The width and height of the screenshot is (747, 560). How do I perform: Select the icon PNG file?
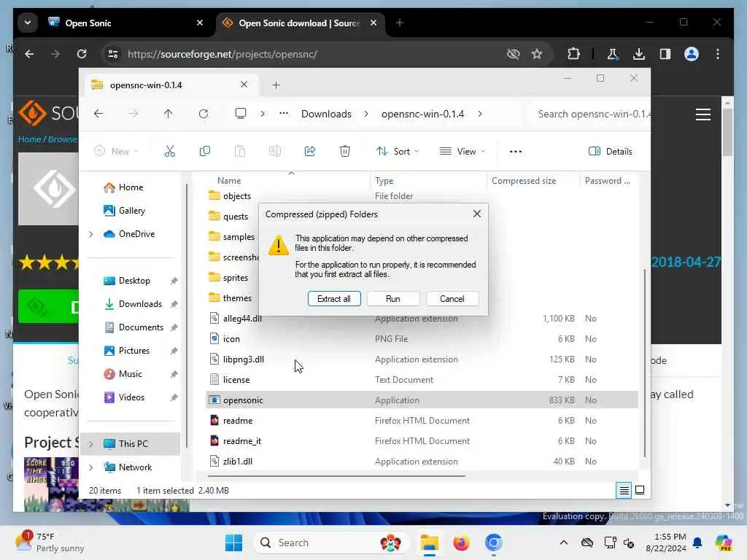point(231,338)
